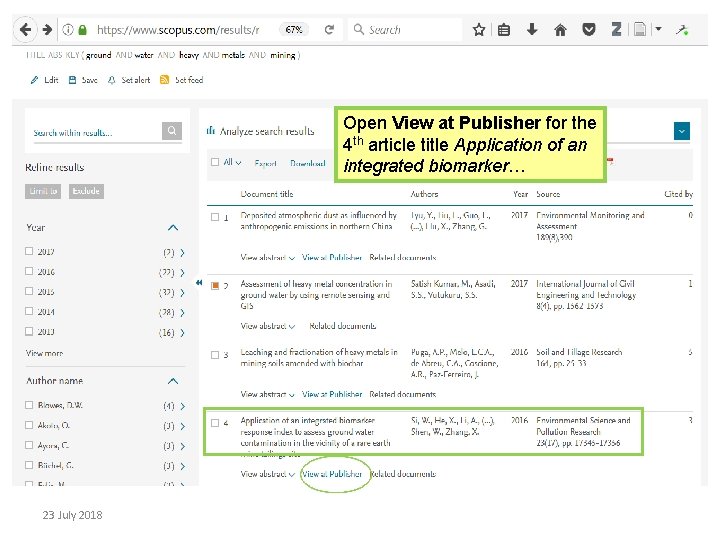
Task: Reload the page with the refresh icon
Action: click(x=329, y=30)
